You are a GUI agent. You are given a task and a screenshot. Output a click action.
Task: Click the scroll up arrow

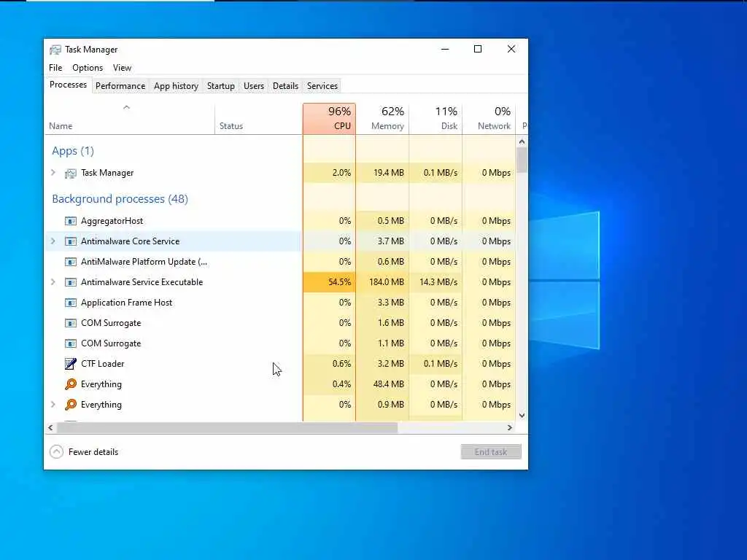point(522,141)
